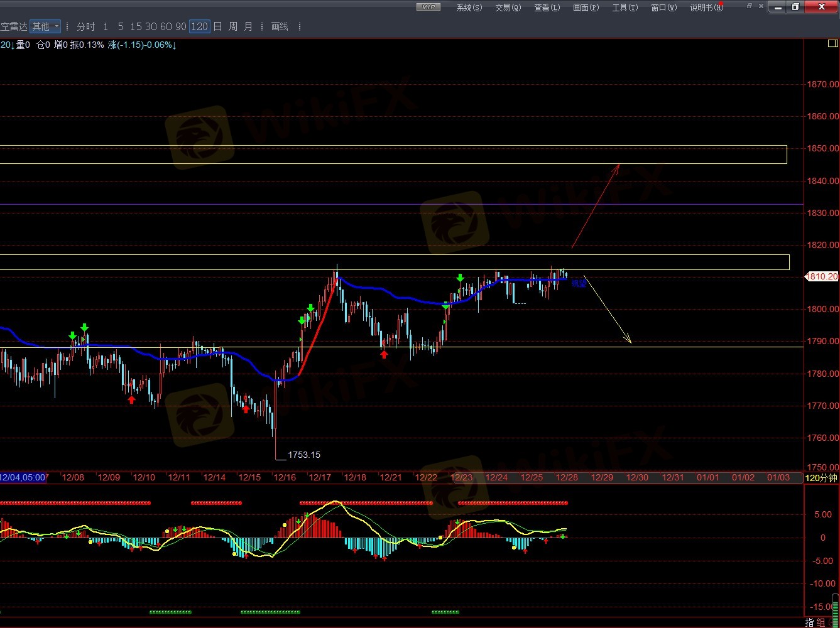Expand the 工具(T) menu

point(625,8)
